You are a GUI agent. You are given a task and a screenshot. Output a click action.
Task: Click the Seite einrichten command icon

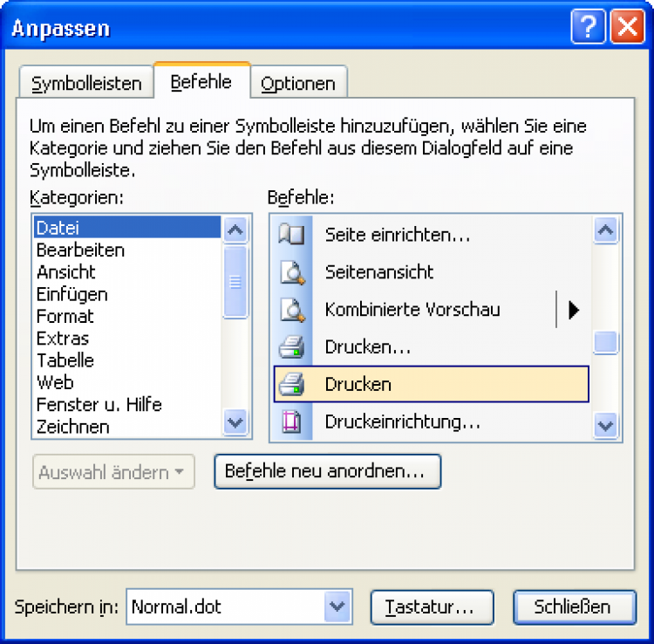tap(290, 235)
